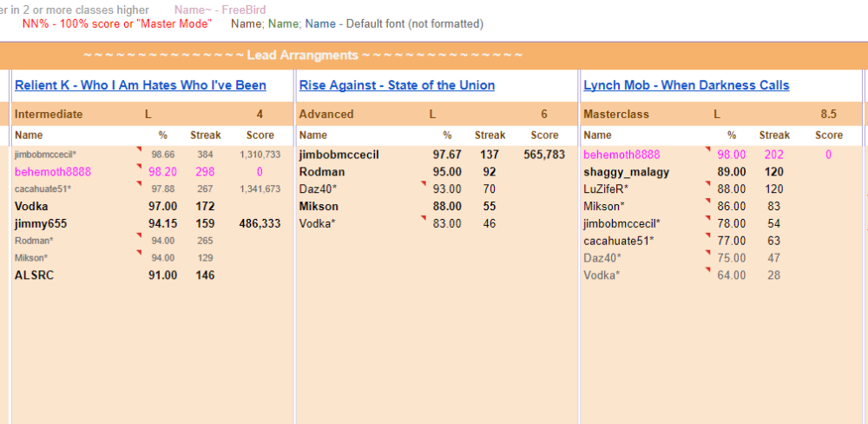Select jimmy655 name cell
Image resolution: width=868 pixels, height=424 pixels.
[x=40, y=223]
